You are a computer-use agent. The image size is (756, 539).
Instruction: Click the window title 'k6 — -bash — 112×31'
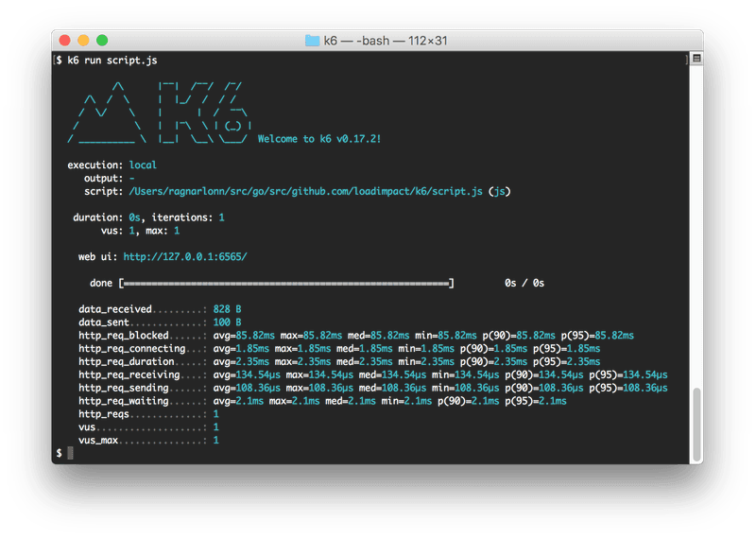386,41
